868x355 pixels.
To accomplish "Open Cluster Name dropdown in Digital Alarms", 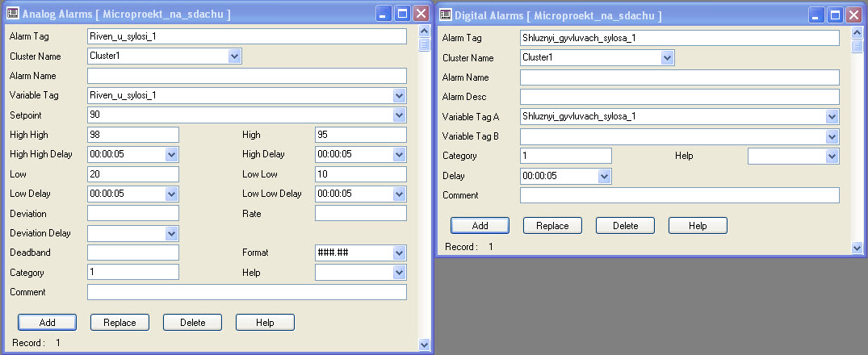I will point(668,57).
